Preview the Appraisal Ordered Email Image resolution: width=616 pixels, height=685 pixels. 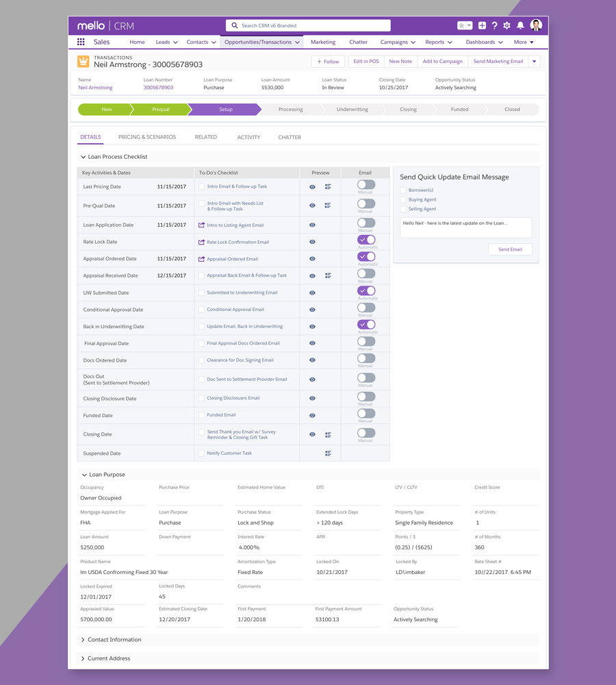click(312, 259)
